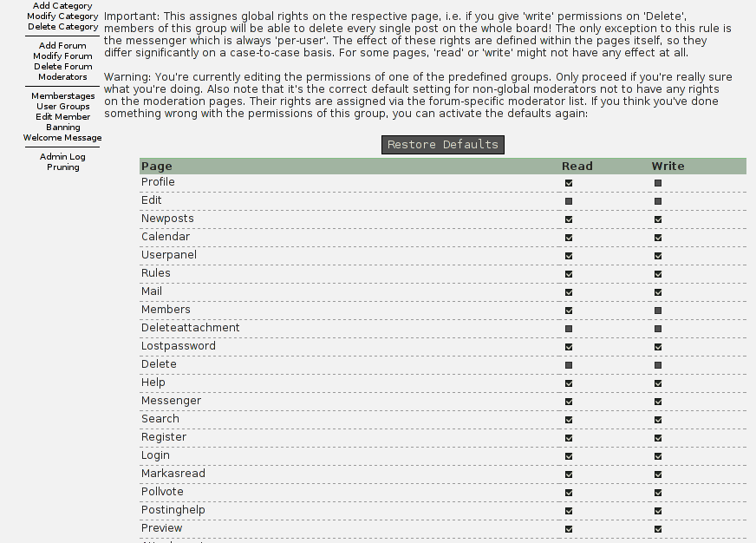Toggle Read permission for Deleteattachment
This screenshot has width=756, height=543.
point(568,329)
